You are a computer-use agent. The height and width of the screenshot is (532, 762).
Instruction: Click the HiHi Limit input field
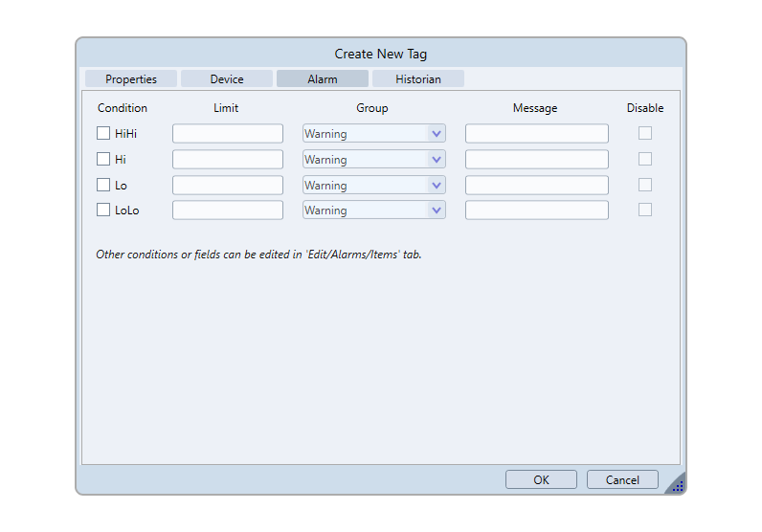(228, 134)
